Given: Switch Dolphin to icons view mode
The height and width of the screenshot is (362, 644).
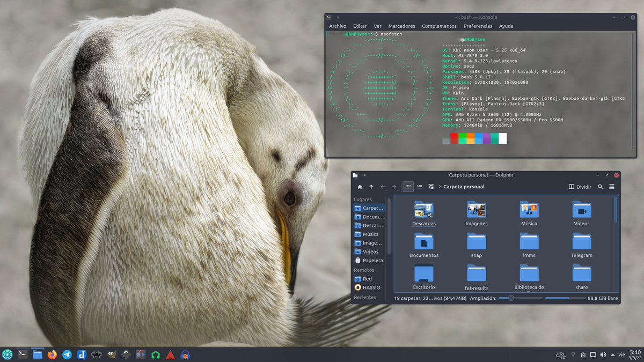Looking at the screenshot, I should point(408,187).
